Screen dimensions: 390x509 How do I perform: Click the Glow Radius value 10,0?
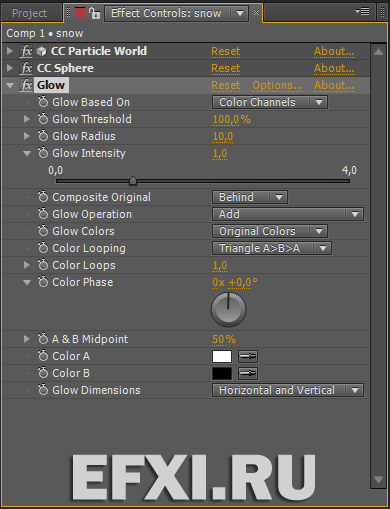point(223,136)
